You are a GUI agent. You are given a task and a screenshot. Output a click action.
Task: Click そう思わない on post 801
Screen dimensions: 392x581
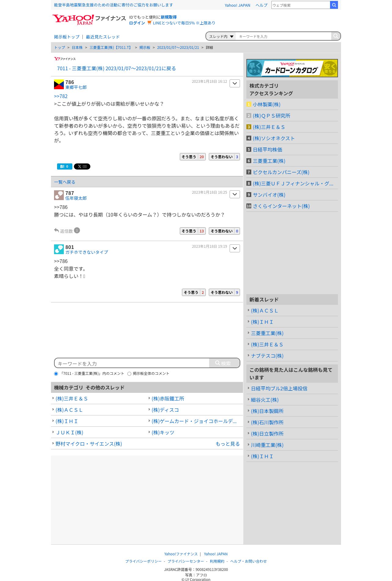(224, 292)
